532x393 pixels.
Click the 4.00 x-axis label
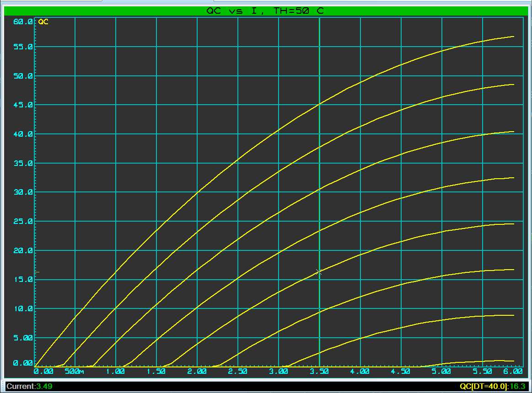(360, 372)
